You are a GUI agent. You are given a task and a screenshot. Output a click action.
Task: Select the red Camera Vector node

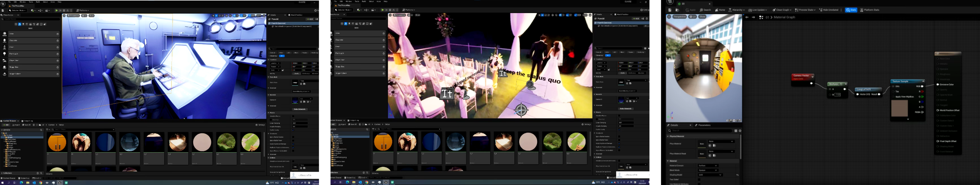tap(803, 76)
